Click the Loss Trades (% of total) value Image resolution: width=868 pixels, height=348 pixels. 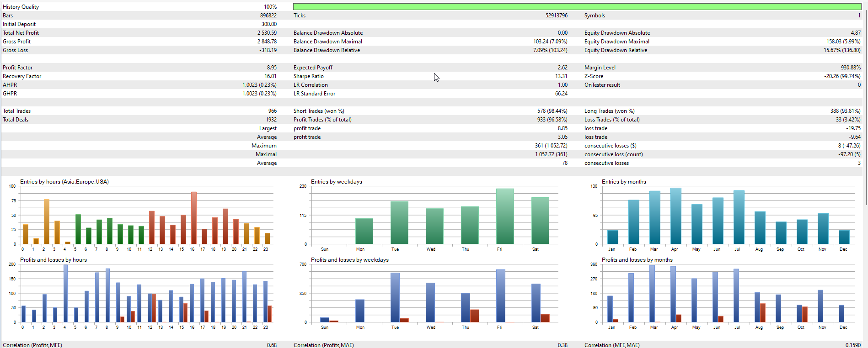[x=848, y=120]
